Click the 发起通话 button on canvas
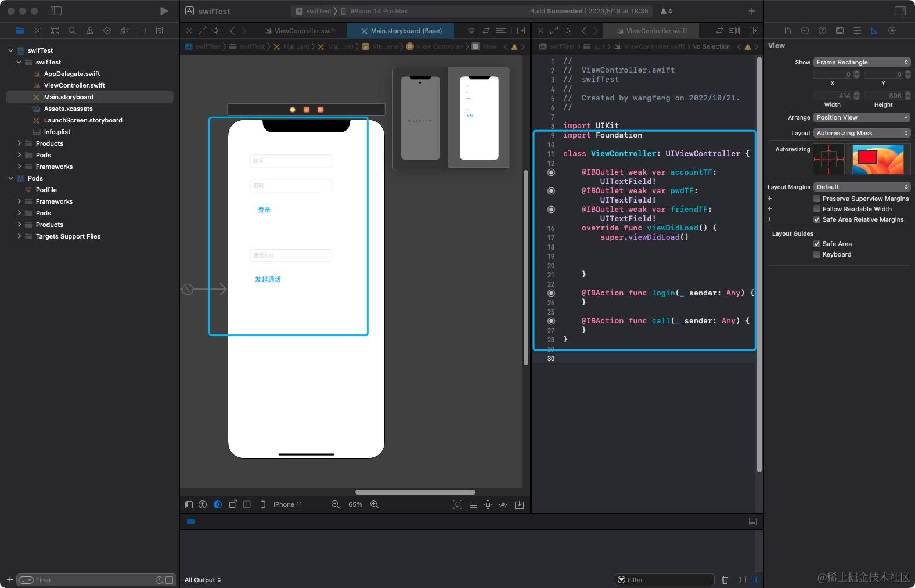The image size is (915, 588). [x=268, y=279]
